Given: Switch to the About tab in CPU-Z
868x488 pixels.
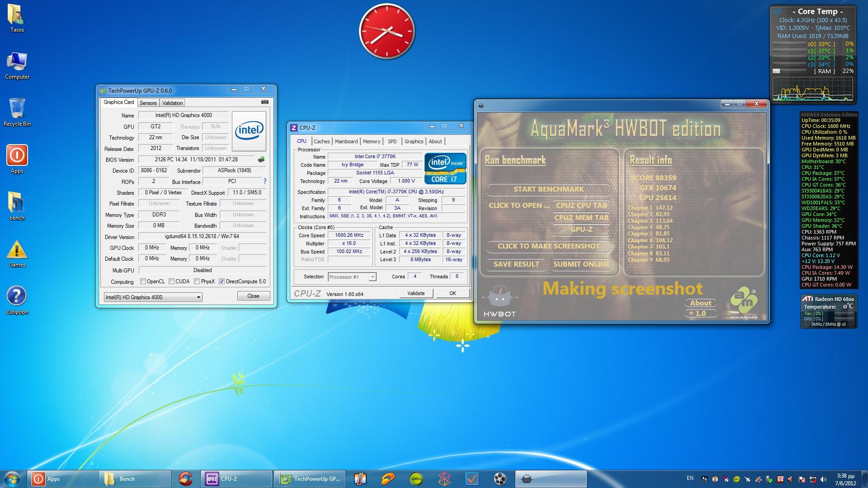Looking at the screenshot, I should (x=435, y=141).
